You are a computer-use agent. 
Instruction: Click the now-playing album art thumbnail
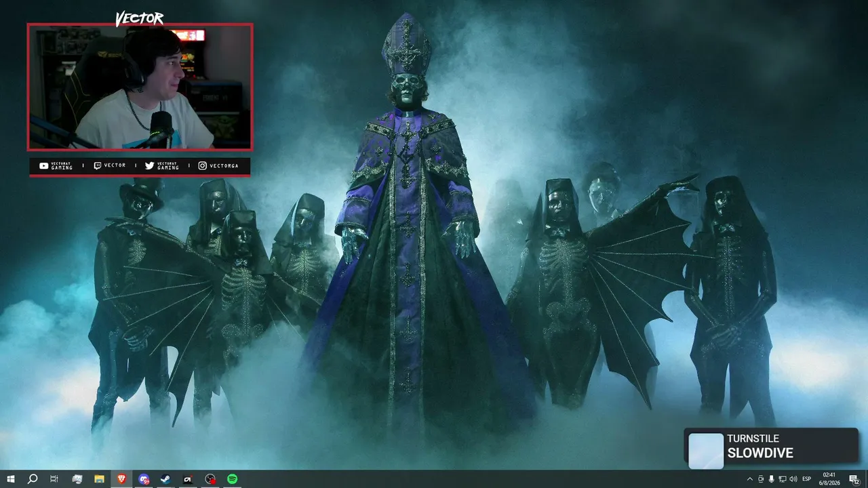coord(706,451)
